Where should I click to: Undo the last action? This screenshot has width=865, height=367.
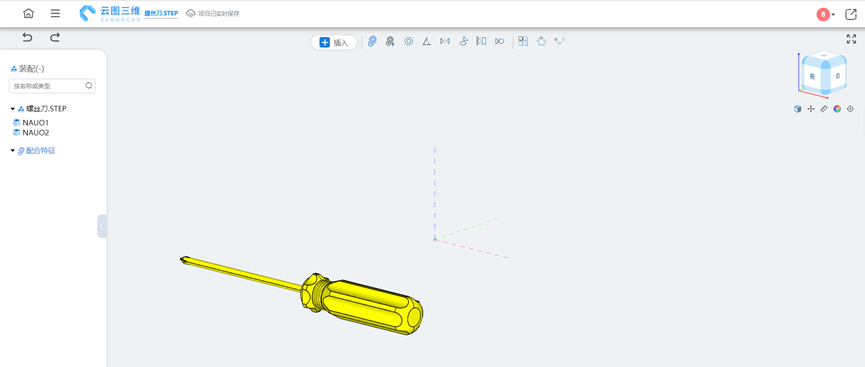click(27, 38)
